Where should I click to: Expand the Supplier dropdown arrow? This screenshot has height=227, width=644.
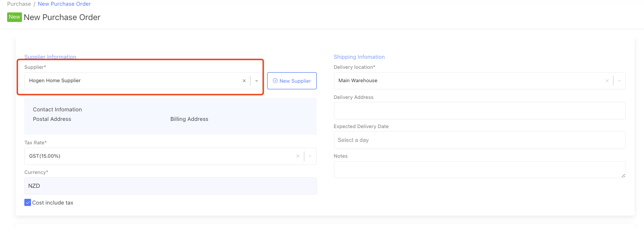click(x=257, y=81)
